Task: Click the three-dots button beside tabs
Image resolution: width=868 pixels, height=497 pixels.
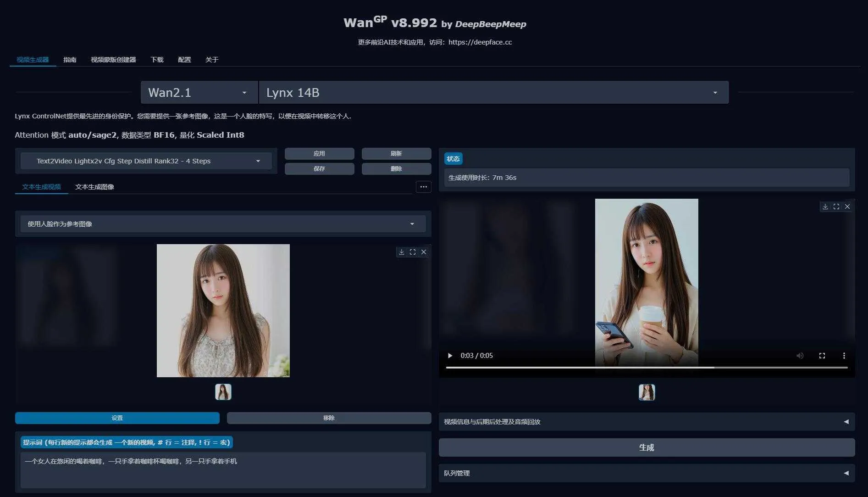Action: [423, 187]
